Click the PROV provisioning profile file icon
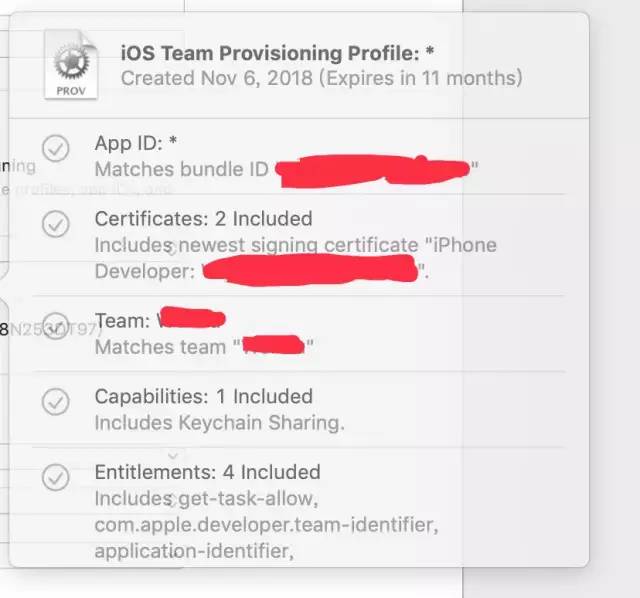Screen dimensions: 640x598 (71, 65)
